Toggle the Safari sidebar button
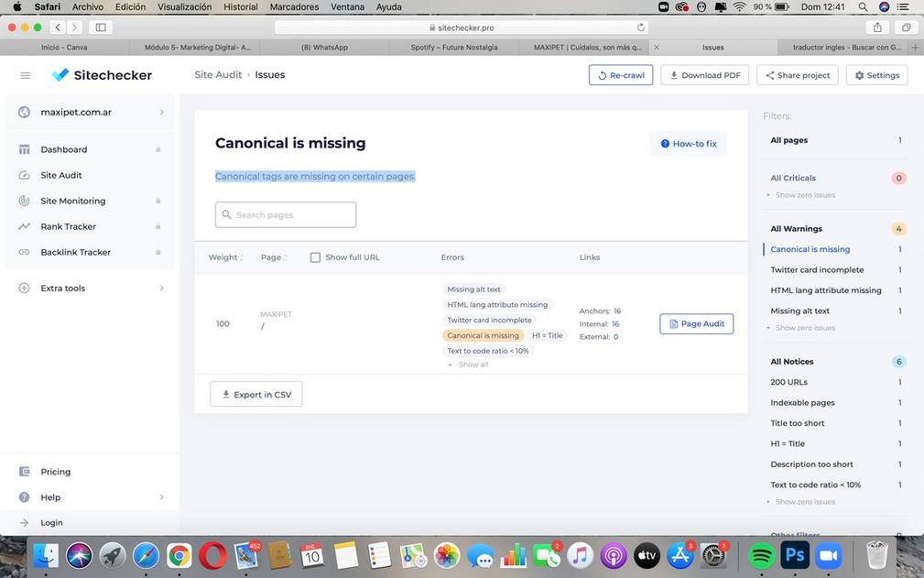This screenshot has height=578, width=924. tap(101, 27)
